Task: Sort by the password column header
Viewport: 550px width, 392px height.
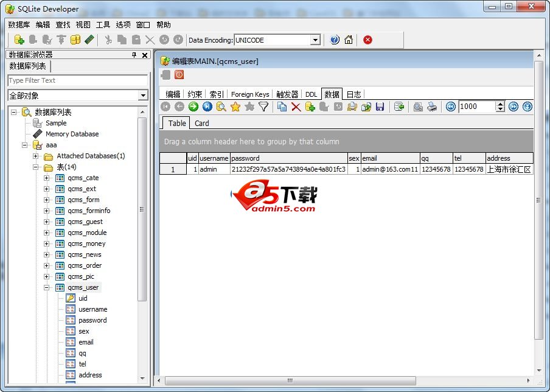Action: 288,158
